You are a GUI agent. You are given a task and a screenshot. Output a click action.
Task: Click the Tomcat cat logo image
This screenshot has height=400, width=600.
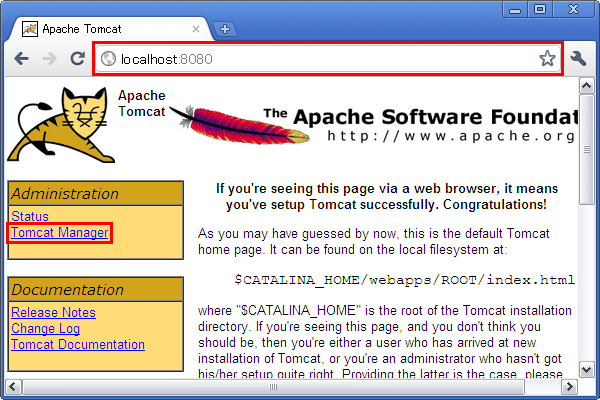coord(61,125)
